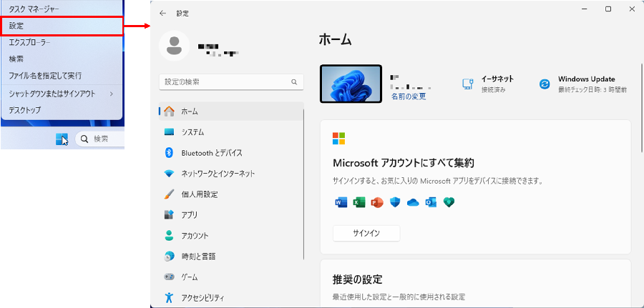Select システム in the sidebar
The height and width of the screenshot is (308, 644).
click(x=231, y=132)
